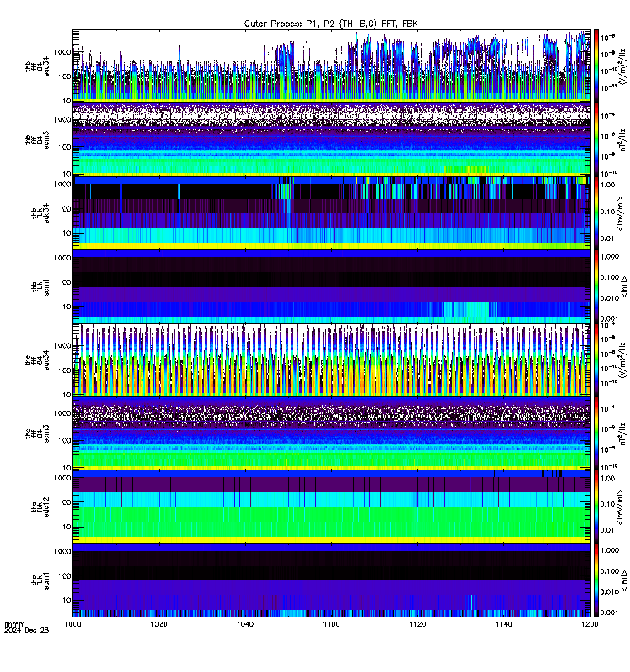The image size is (630, 672).
Task: Click the 1040 time axis label
Action: [x=245, y=624]
